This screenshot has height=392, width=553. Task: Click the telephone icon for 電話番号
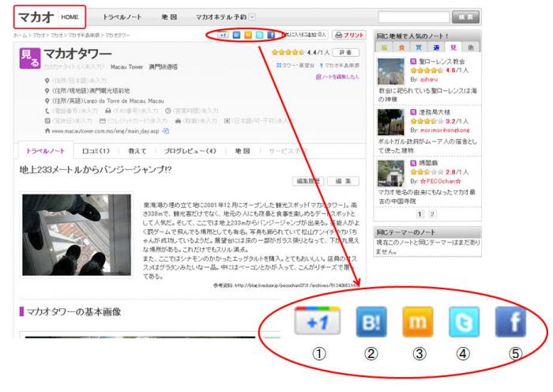coord(47,111)
